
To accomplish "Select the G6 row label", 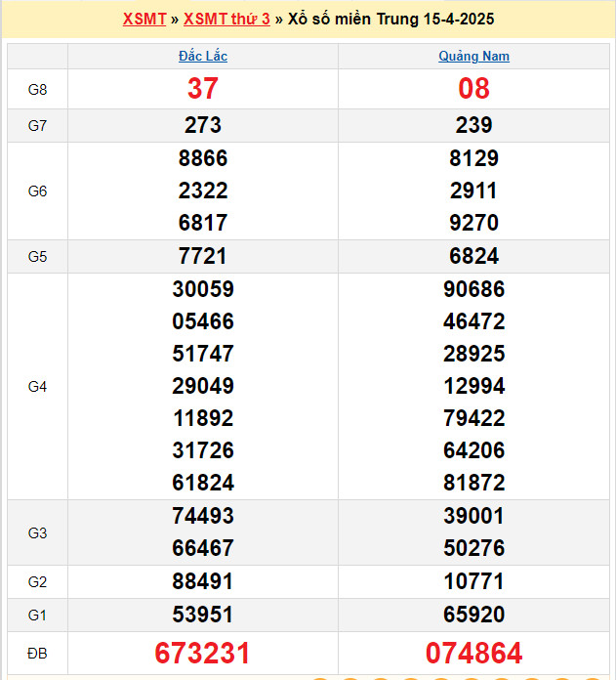I will [x=37, y=191].
